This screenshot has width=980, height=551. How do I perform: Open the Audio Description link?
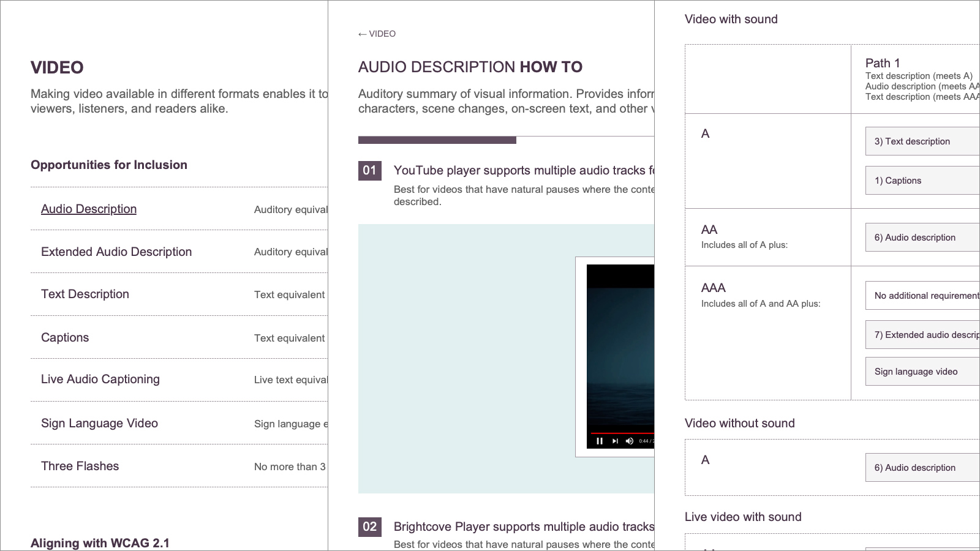point(89,209)
